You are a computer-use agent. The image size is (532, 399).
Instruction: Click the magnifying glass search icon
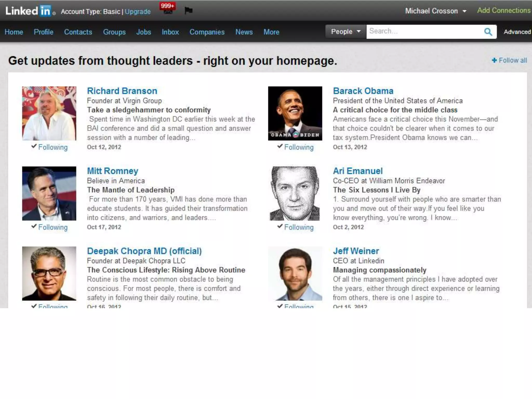488,32
